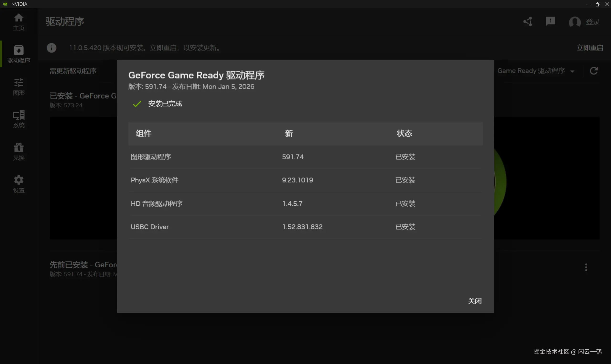This screenshot has width=611, height=364.
Task: Select the Drivers (驱动程序) sidebar icon
Action: [19, 54]
